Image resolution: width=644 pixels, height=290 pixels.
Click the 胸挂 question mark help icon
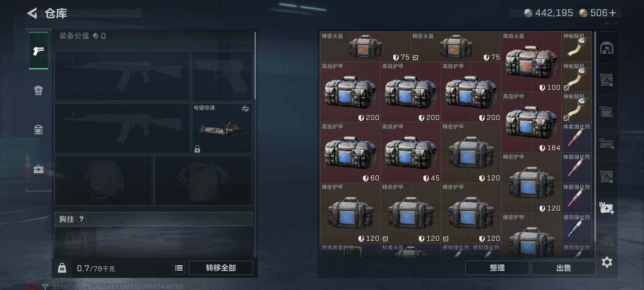click(x=82, y=219)
